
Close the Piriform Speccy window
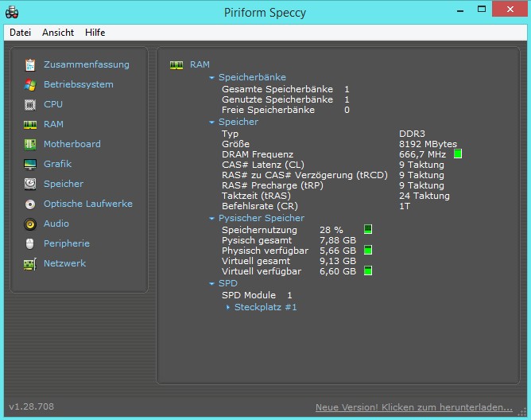click(510, 10)
